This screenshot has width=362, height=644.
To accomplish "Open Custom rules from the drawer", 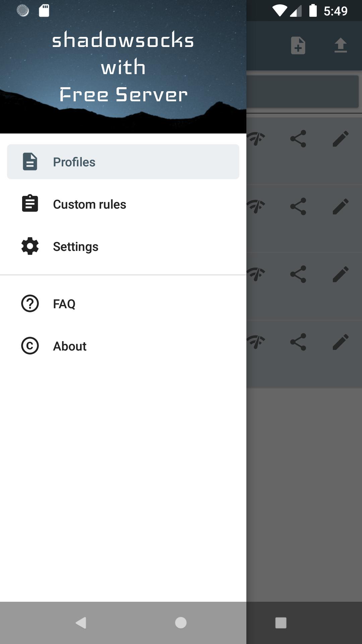I will (x=123, y=204).
